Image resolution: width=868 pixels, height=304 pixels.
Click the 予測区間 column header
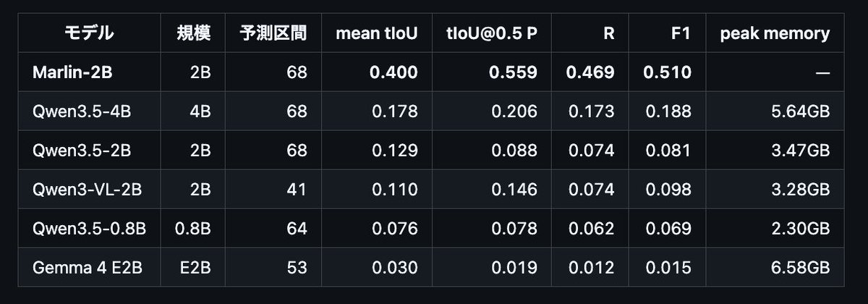(273, 33)
